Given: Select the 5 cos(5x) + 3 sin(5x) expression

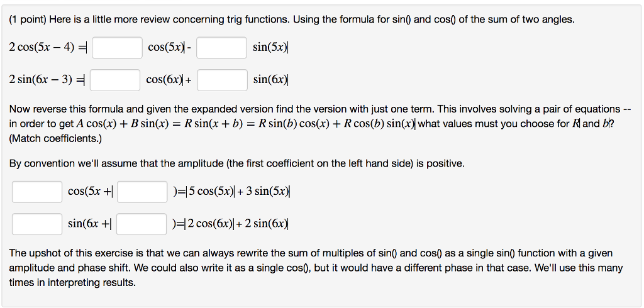Looking at the screenshot, I should [239, 192].
